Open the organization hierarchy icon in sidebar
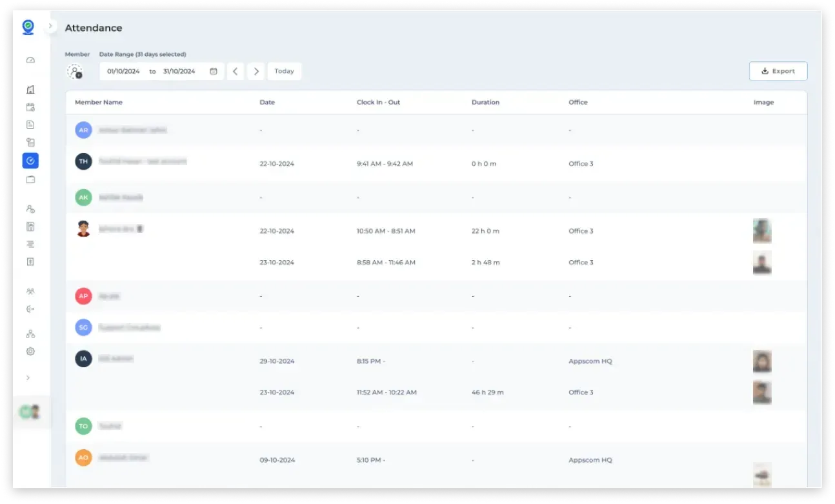This screenshot has width=835, height=504. pos(30,334)
